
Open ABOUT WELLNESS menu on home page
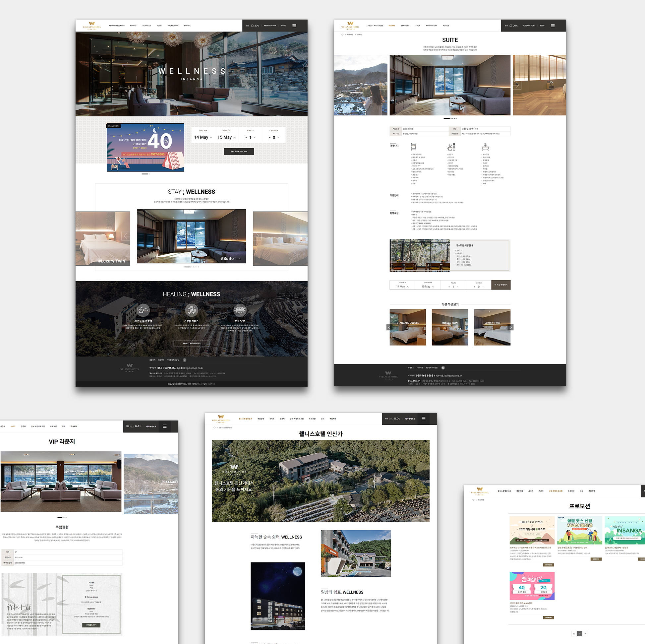pyautogui.click(x=117, y=26)
